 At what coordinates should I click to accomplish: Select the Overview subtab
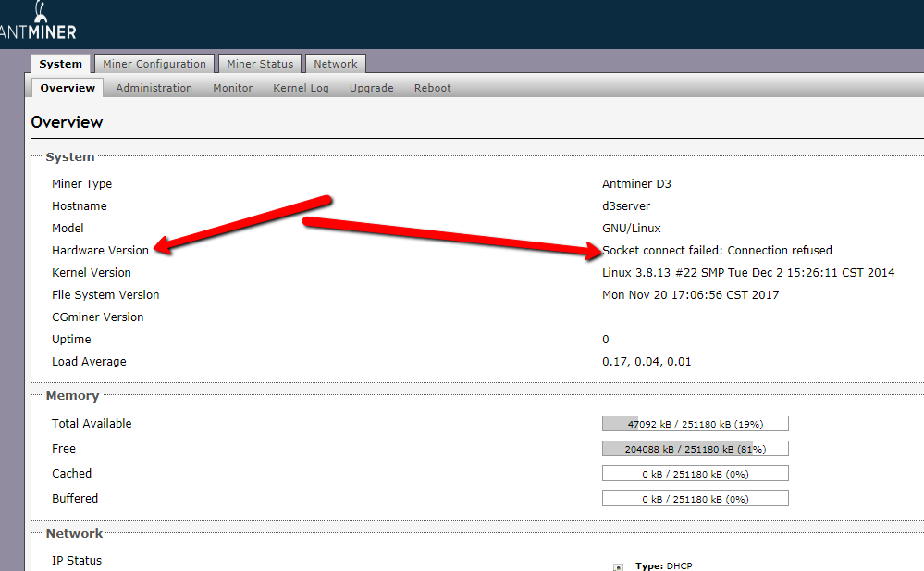pyautogui.click(x=68, y=88)
